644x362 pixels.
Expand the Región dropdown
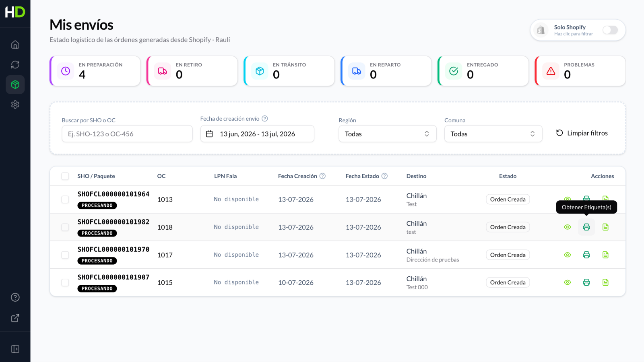388,134
